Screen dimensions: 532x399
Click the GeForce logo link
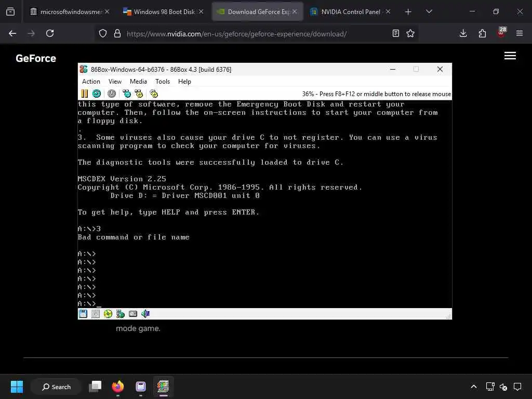click(36, 58)
